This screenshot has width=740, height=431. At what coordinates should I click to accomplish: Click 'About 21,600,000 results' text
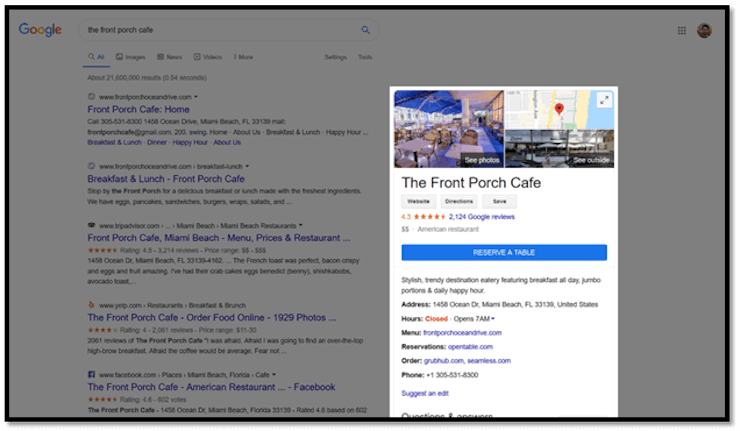tap(147, 77)
